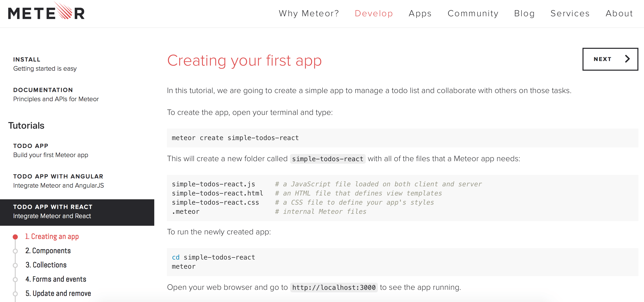Open Why Meteor? menu item
Image resolution: width=644 pixels, height=302 pixels.
coord(309,13)
